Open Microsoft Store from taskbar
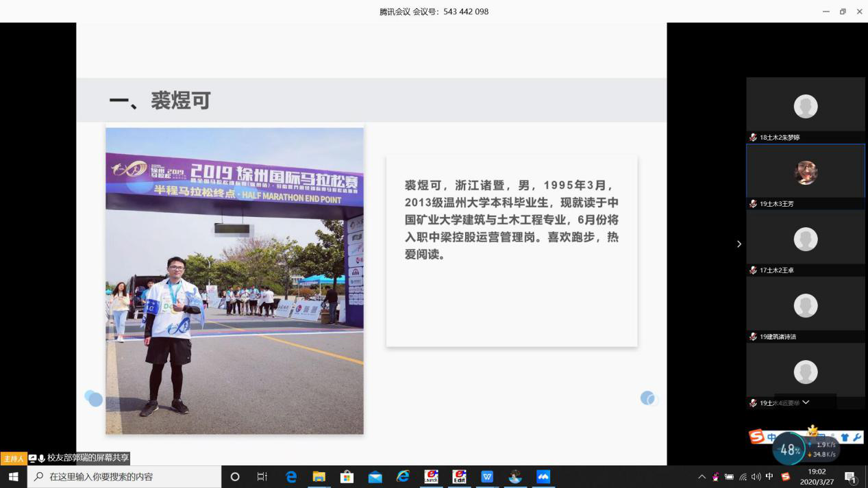The width and height of the screenshot is (868, 488). click(347, 476)
